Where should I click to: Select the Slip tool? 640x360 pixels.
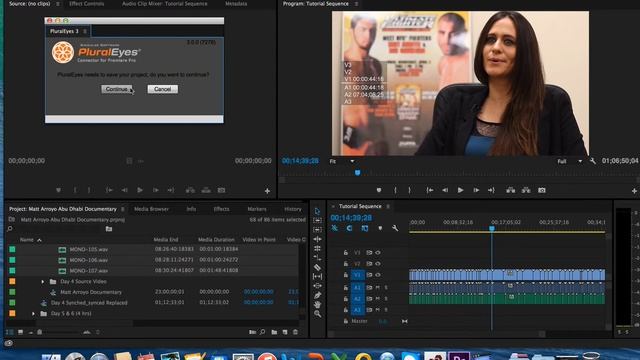click(x=317, y=277)
